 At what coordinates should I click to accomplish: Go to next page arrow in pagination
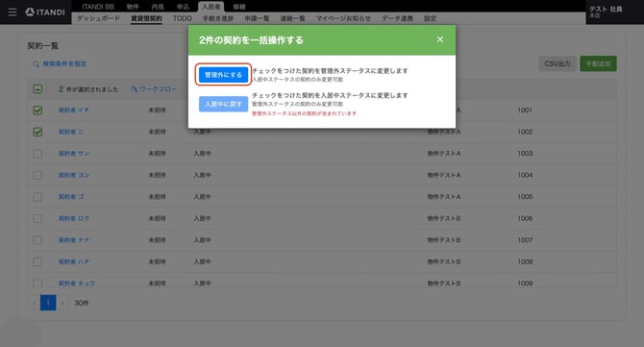62,303
